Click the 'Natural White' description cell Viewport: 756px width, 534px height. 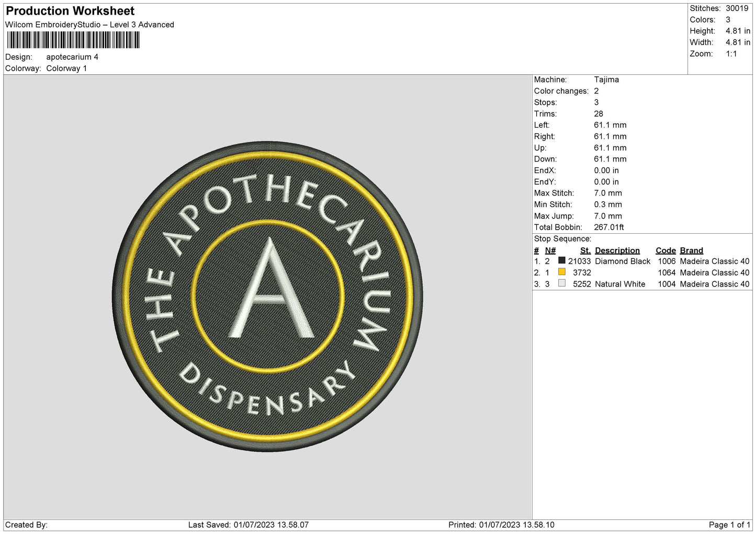(x=620, y=284)
